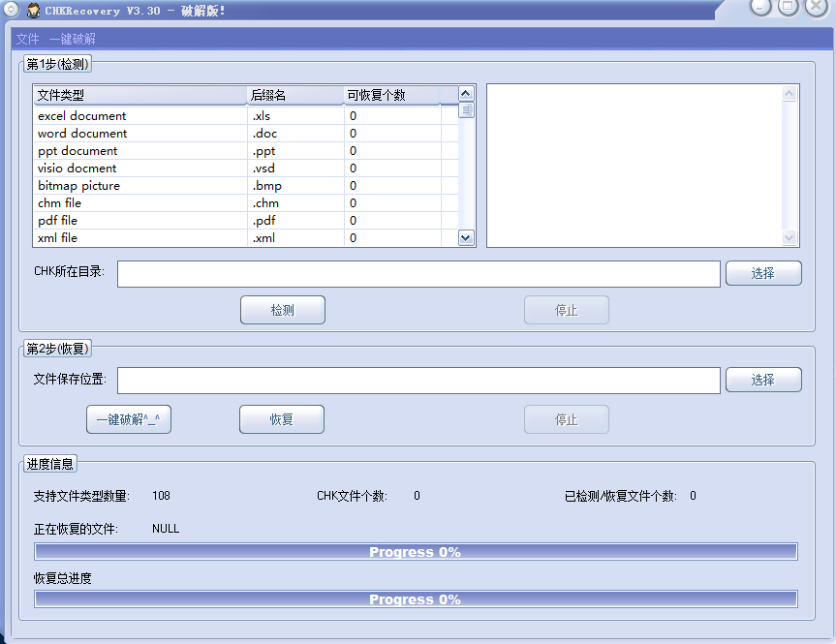Maximize the CHKRecovery window
Viewport: 836px width, 644px height.
pyautogui.click(x=789, y=8)
